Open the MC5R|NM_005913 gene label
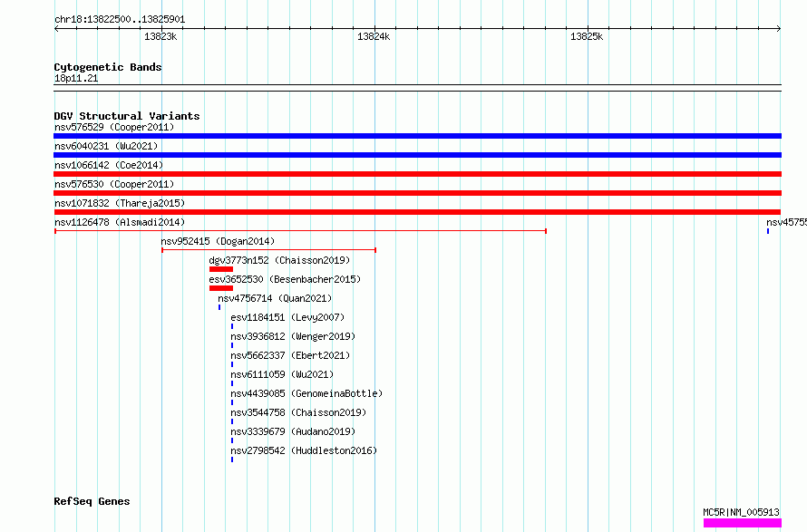The height and width of the screenshot is (532, 807). [x=741, y=512]
